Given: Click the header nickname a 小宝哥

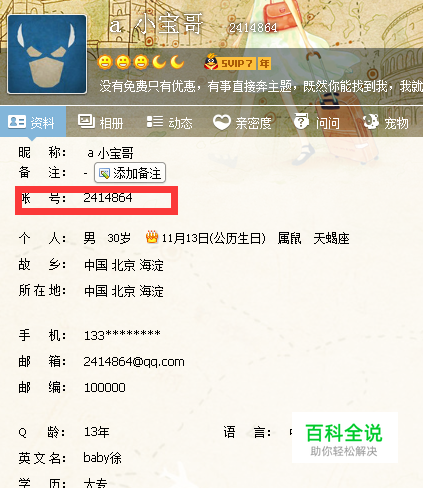Looking at the screenshot, I should tap(156, 24).
